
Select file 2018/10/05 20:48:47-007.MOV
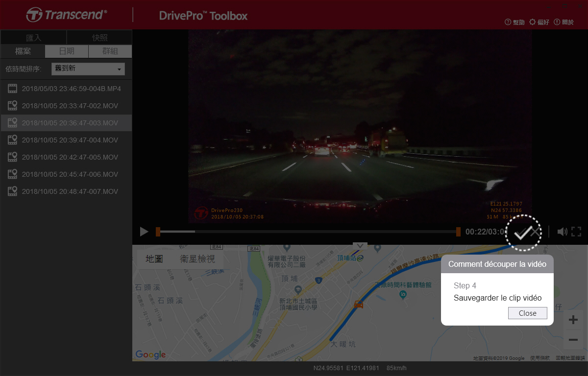pos(66,191)
